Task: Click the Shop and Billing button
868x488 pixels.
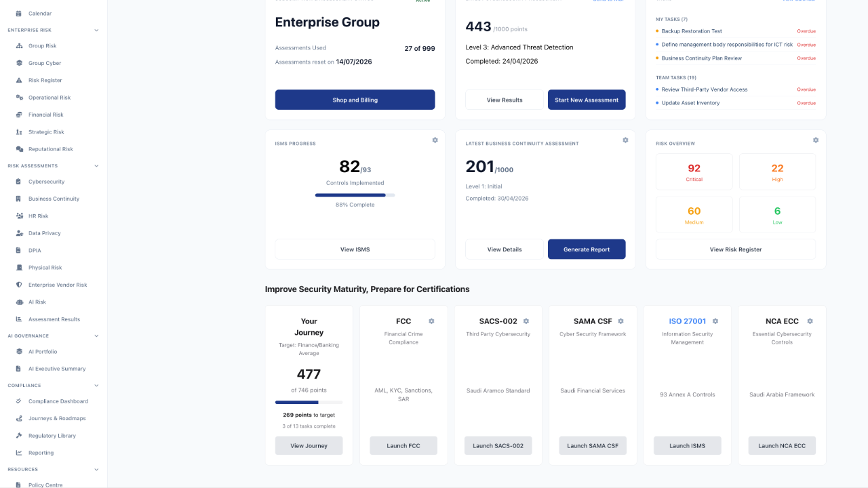Action: click(355, 100)
